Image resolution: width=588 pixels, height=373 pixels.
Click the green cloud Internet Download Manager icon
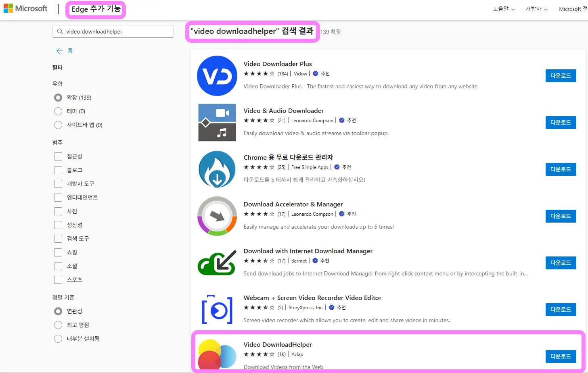217,263
